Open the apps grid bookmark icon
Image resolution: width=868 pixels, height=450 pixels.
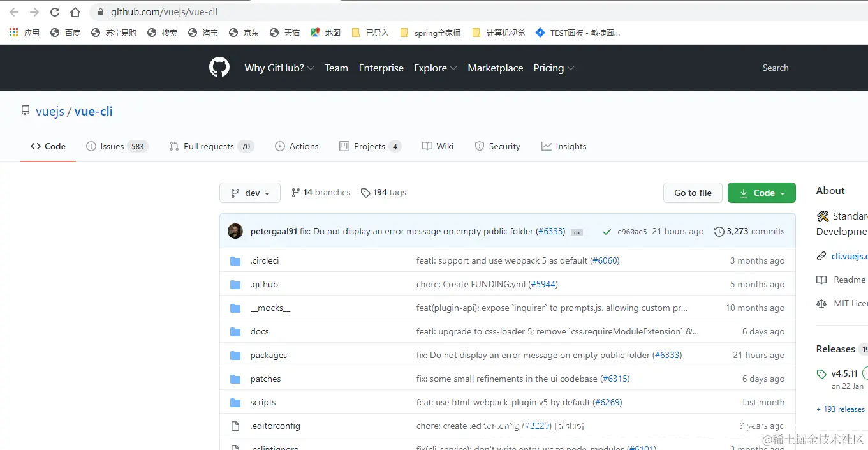pos(14,33)
